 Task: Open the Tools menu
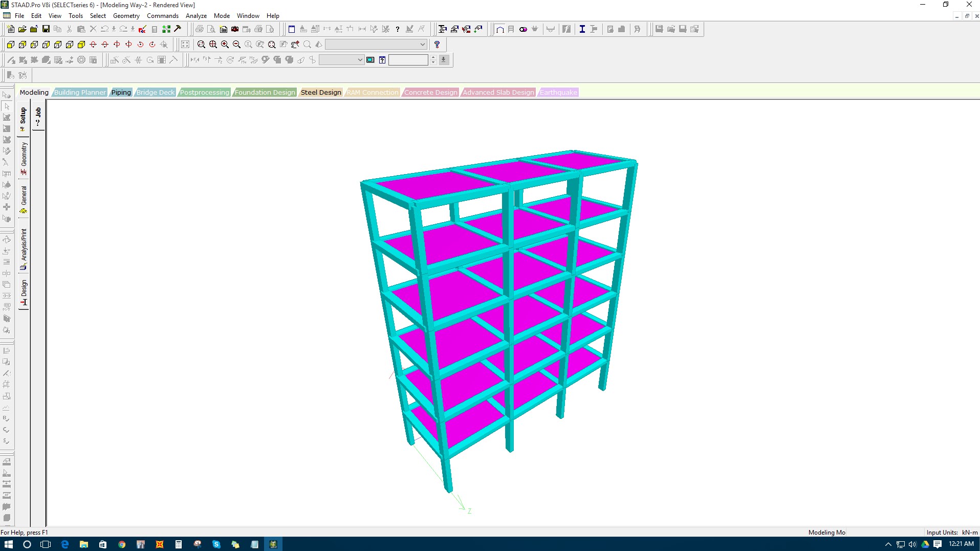click(x=76, y=16)
